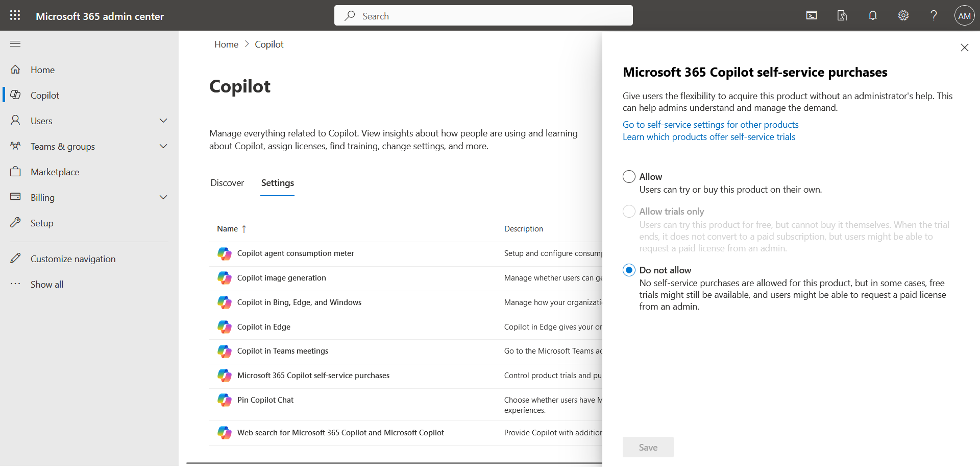This screenshot has width=980, height=467.
Task: Expand the Teams & groups chevron
Action: point(163,147)
